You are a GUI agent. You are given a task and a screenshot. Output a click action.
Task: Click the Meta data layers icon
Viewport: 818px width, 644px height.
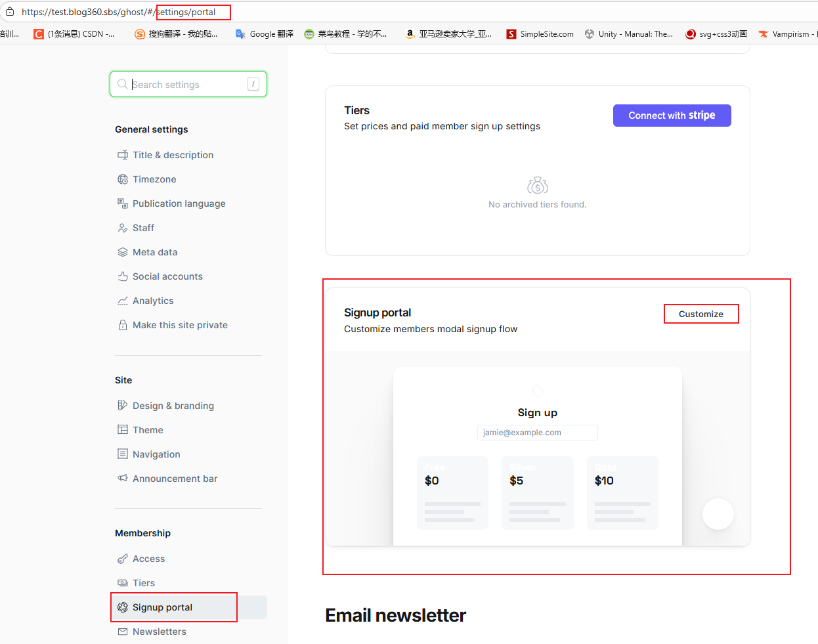pyautogui.click(x=123, y=252)
